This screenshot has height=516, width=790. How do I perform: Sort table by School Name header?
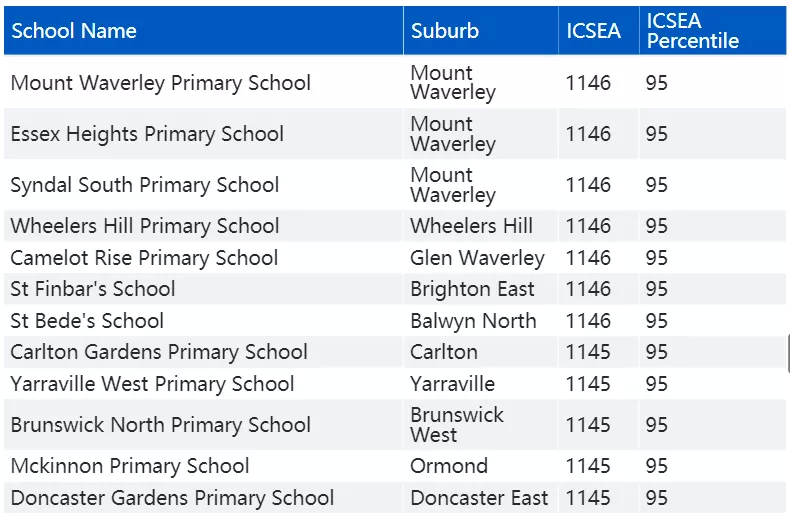74,31
